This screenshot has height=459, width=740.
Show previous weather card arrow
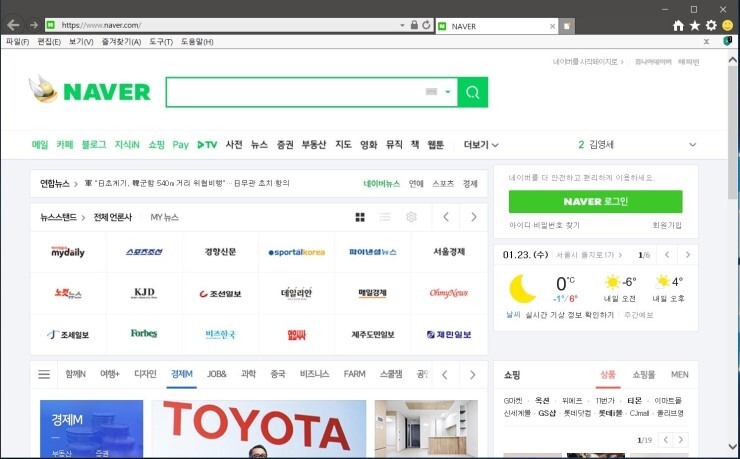[667, 255]
